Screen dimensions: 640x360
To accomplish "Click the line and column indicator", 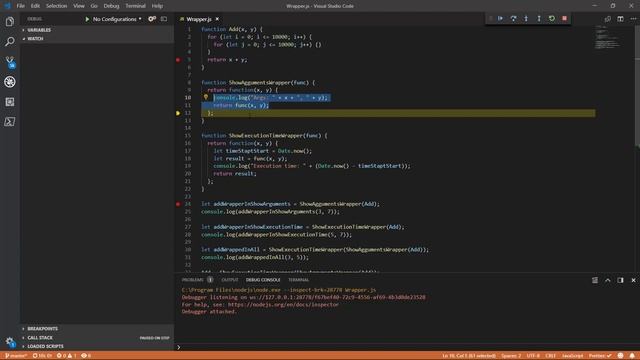I will coord(469,356).
